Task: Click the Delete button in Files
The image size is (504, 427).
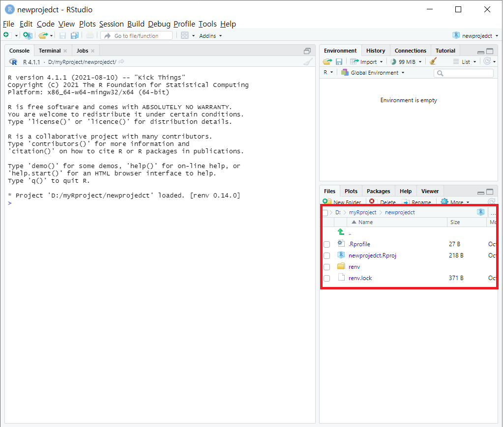Action: 383,202
